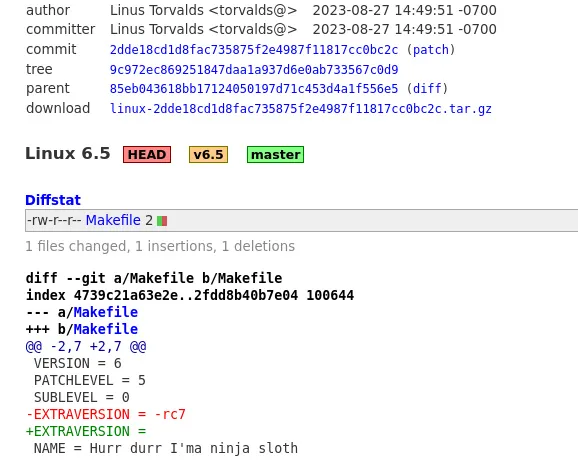Open Makefile in the diffstat row
This screenshot has height=466, width=578.
click(113, 220)
